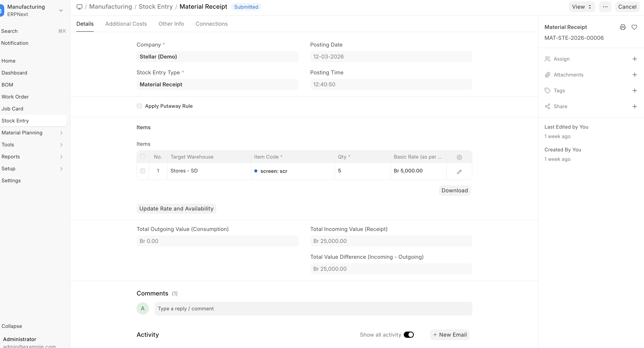The image size is (644, 348).
Task: Open the View dropdown
Action: (x=581, y=7)
